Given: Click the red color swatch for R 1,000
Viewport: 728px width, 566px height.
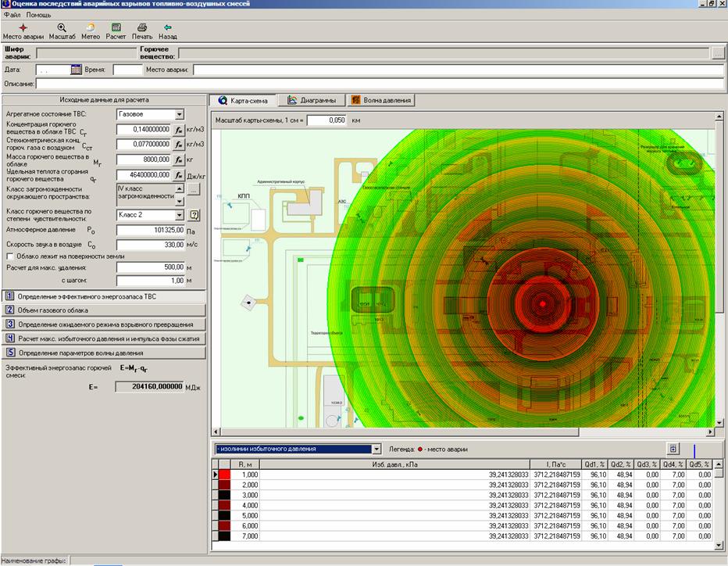Looking at the screenshot, I should click(x=225, y=474).
